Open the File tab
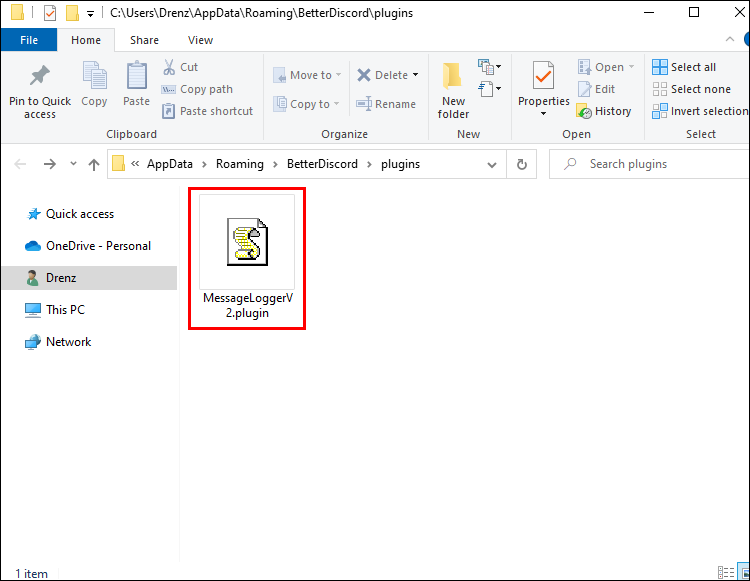 pos(29,40)
